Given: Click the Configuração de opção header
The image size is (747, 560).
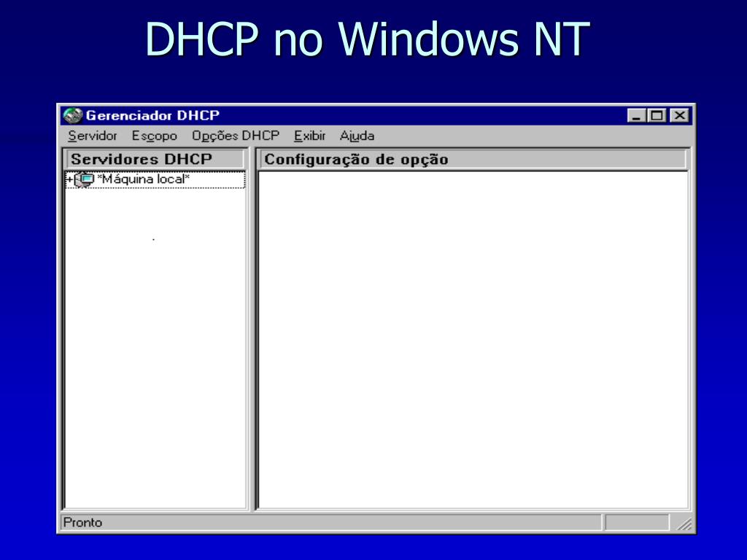Looking at the screenshot, I should coord(473,159).
